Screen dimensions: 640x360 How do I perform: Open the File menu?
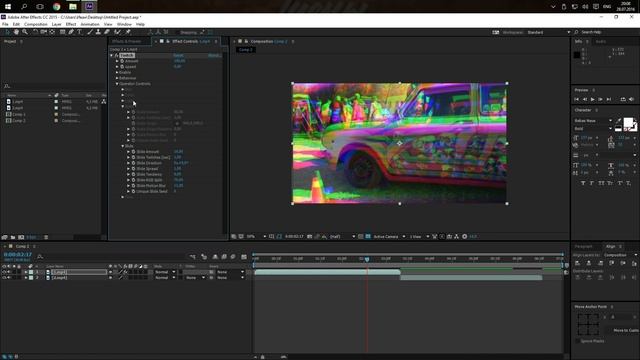(5, 24)
